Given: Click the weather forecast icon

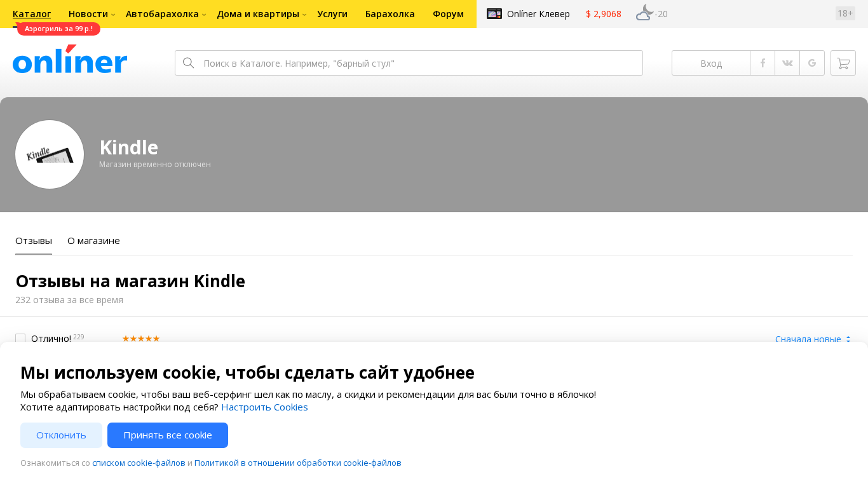Looking at the screenshot, I should pos(644,13).
